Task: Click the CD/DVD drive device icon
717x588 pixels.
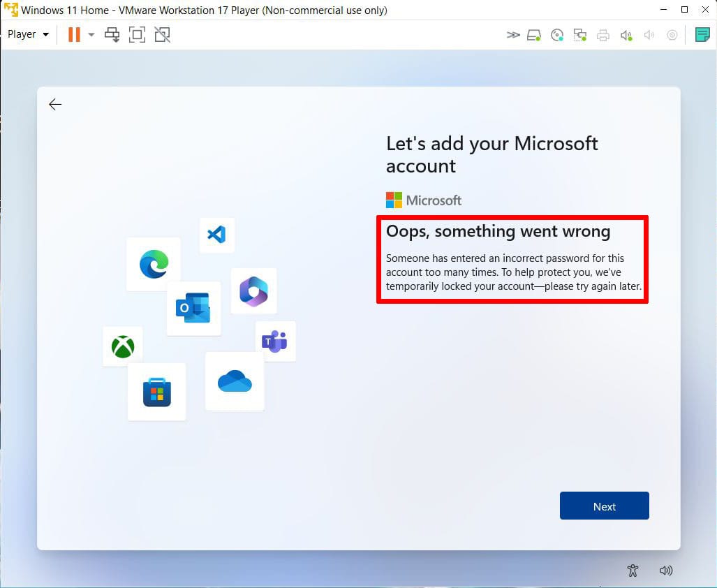Action: (557, 35)
